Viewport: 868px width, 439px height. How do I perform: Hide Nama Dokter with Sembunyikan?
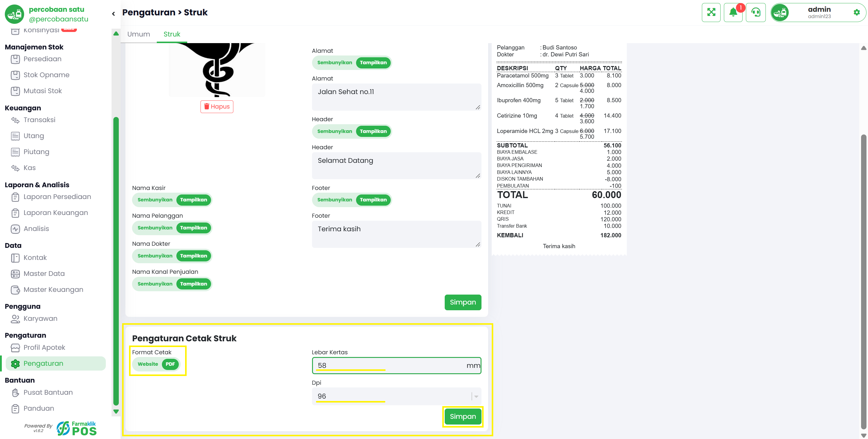pyautogui.click(x=155, y=256)
